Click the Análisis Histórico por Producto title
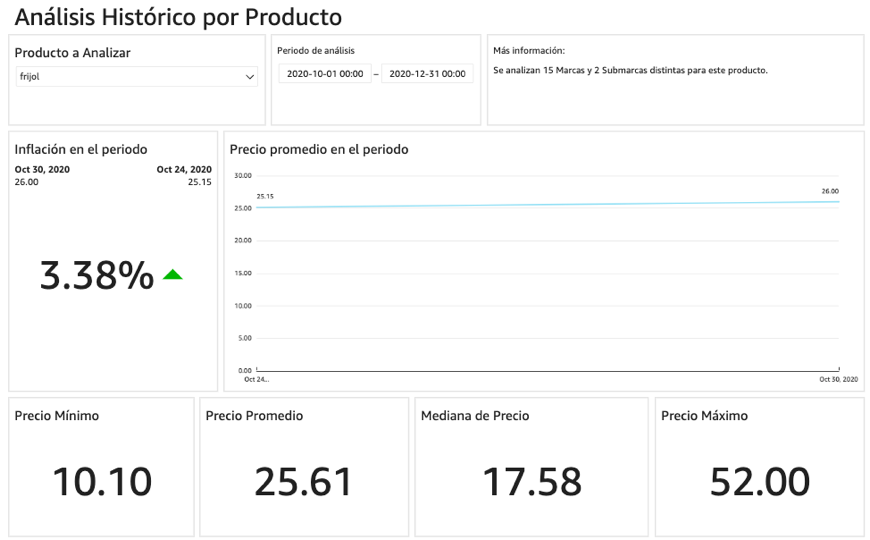 tap(178, 17)
